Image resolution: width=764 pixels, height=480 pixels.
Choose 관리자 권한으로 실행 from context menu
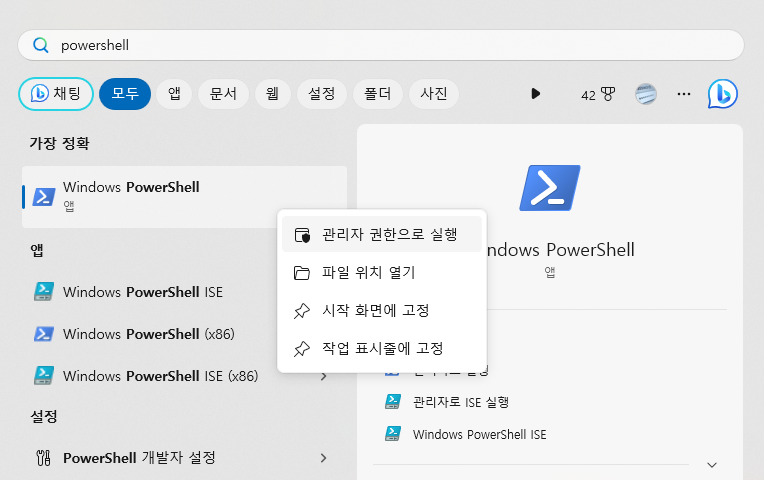click(382, 234)
